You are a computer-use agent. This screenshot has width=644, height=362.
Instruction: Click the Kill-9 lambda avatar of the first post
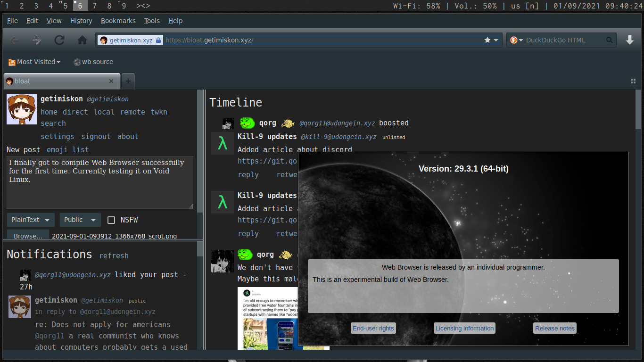(x=223, y=144)
